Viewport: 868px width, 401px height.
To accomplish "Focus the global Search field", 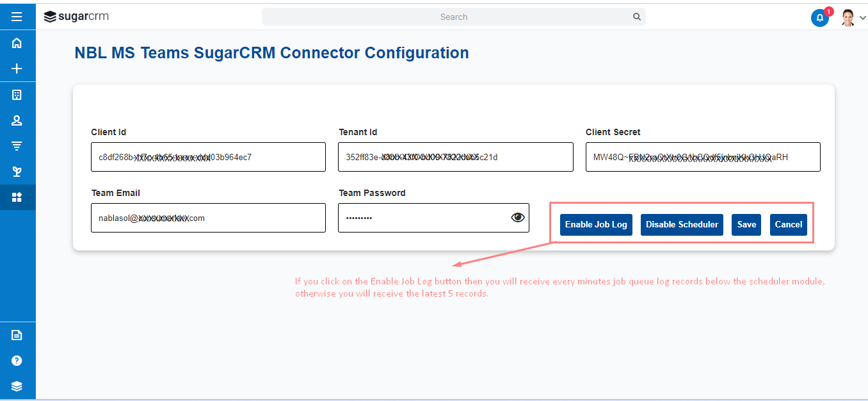I will pos(454,17).
